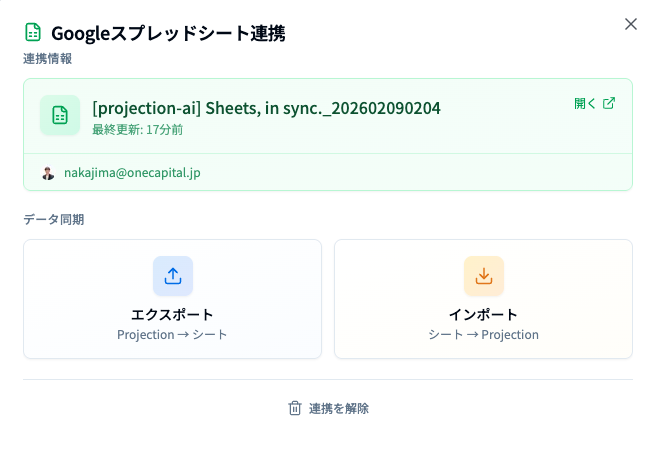Image resolution: width=654 pixels, height=451 pixels.
Task: Click the user avatar picture
Action: (x=48, y=173)
